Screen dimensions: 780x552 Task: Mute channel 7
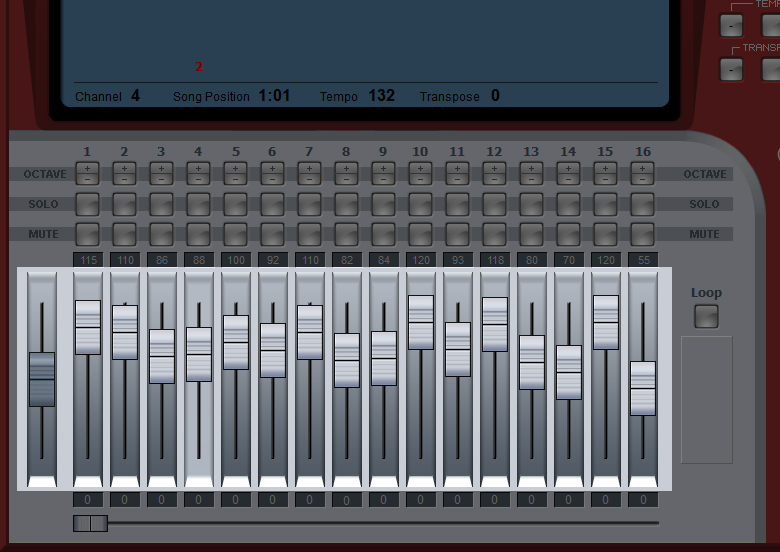pos(309,234)
